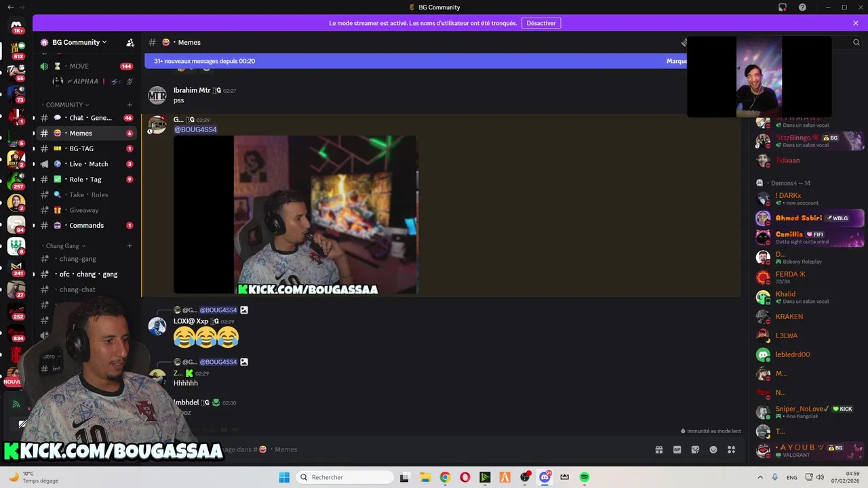Image resolution: width=868 pixels, height=488 pixels.
Task: Open Opera browser from the taskbar
Action: pos(465,477)
